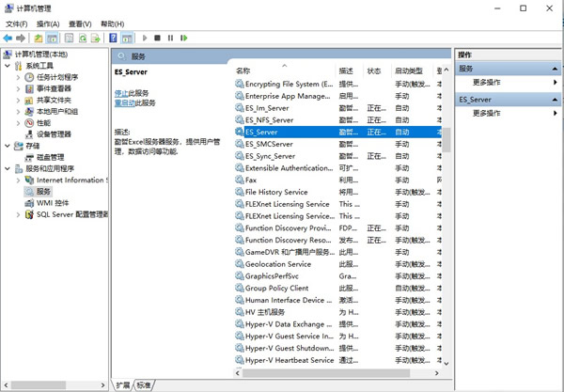Select 设备管理器 in the tree

(x=54, y=134)
